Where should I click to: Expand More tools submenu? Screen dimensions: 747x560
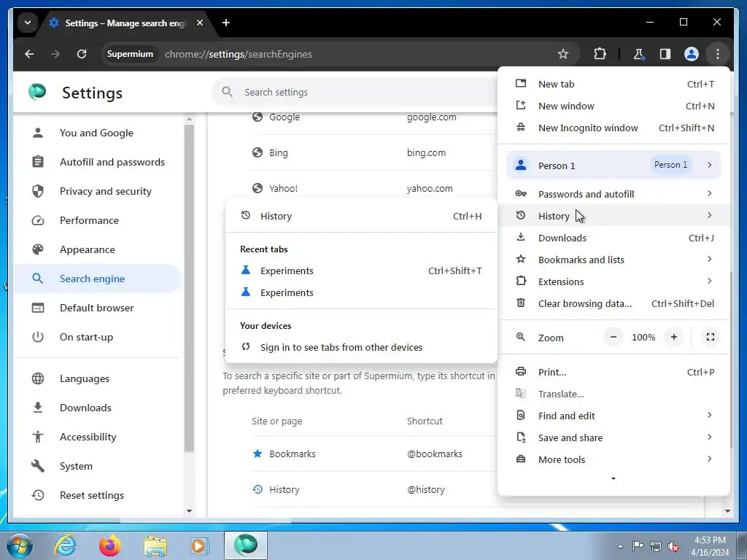[x=614, y=459]
